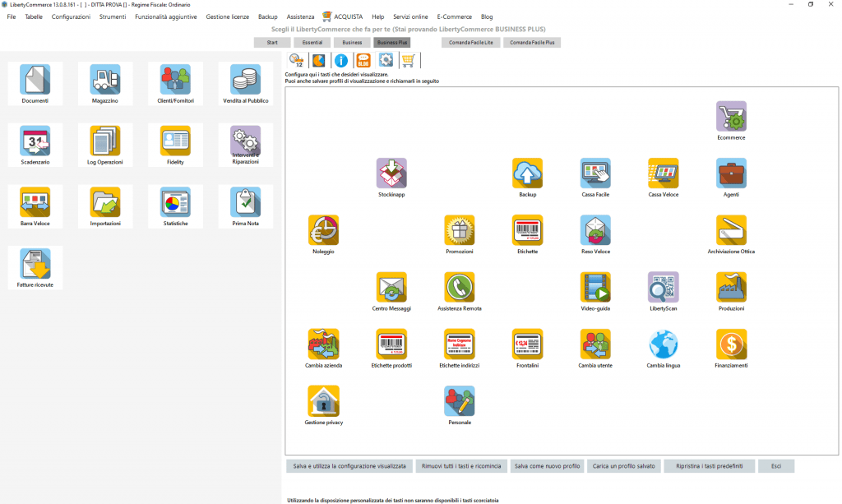Open the Funzionalità aggiuntive menu
842x504 pixels.
[166, 16]
